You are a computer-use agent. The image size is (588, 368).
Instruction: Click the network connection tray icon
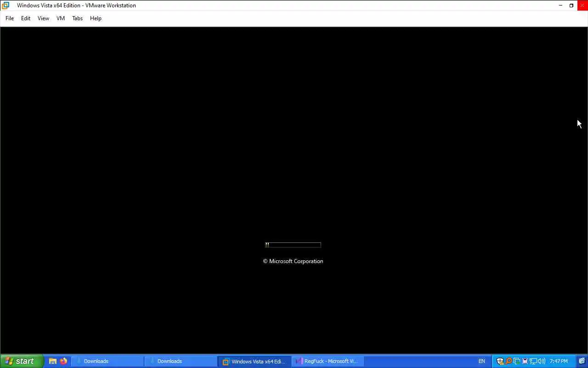point(533,362)
